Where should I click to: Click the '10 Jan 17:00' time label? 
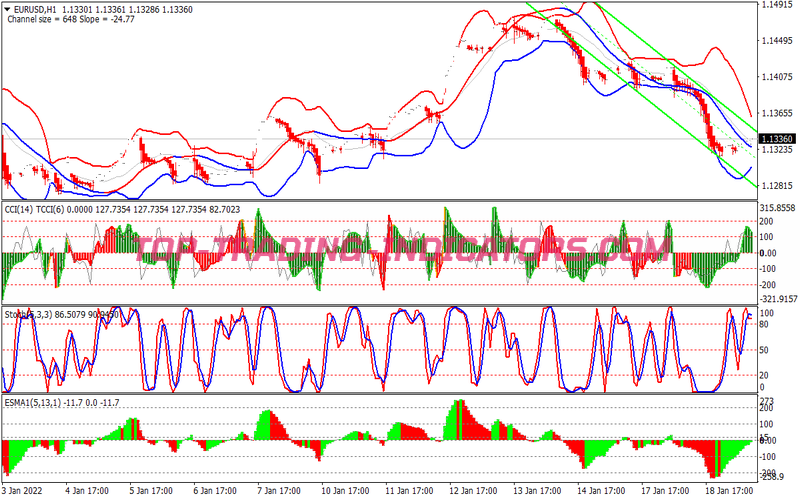345,491
